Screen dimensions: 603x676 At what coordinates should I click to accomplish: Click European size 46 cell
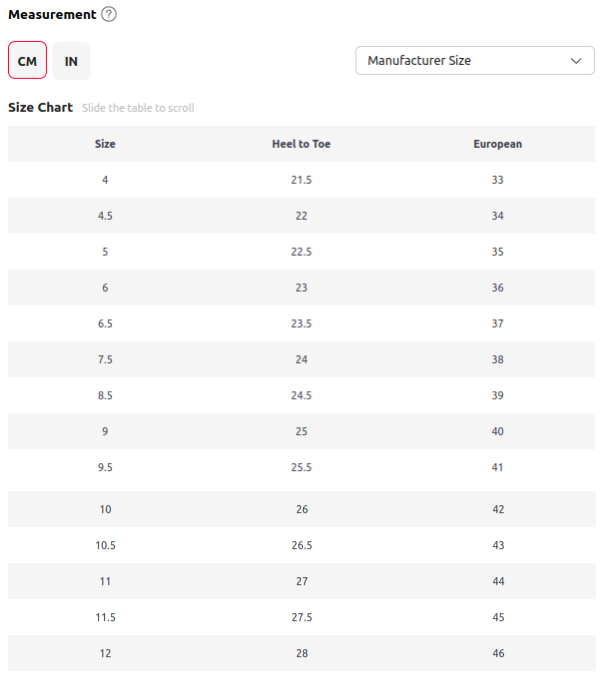498,653
